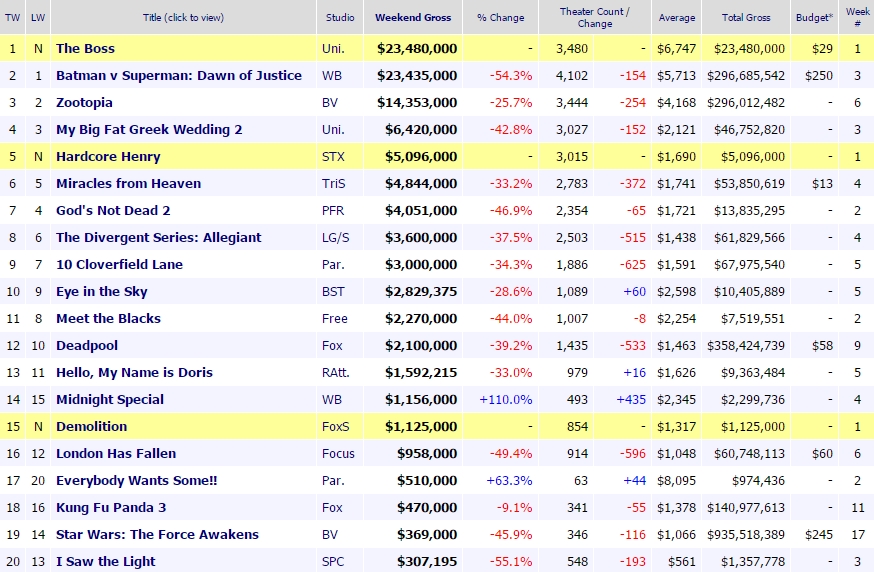Open the Demolition movie link
This screenshot has height=572, width=874.
pos(91,426)
